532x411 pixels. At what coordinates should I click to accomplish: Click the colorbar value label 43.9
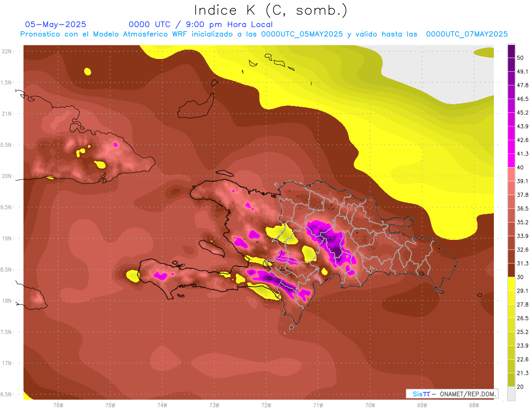(523, 126)
